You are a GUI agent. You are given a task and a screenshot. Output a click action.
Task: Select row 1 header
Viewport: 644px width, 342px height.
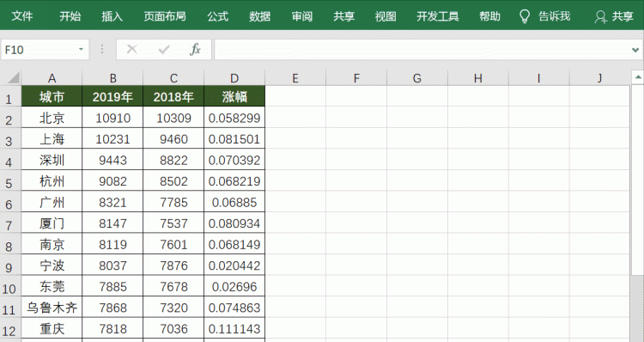click(10, 96)
